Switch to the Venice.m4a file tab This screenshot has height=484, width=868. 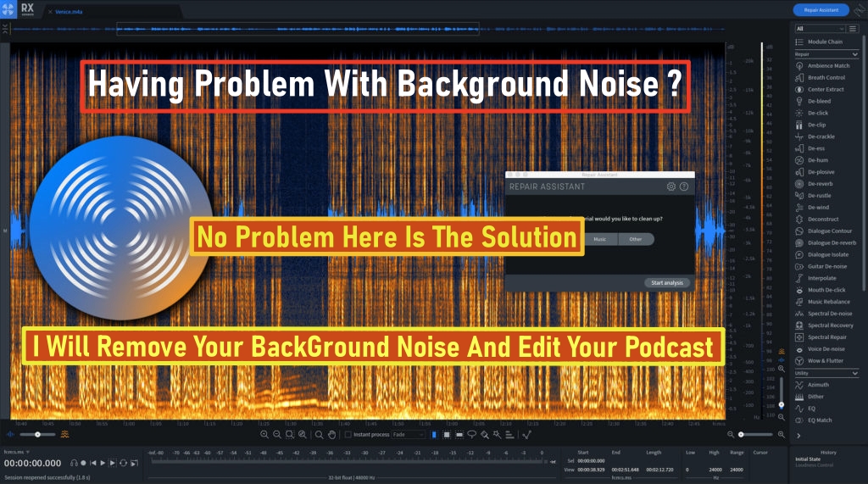[69, 12]
